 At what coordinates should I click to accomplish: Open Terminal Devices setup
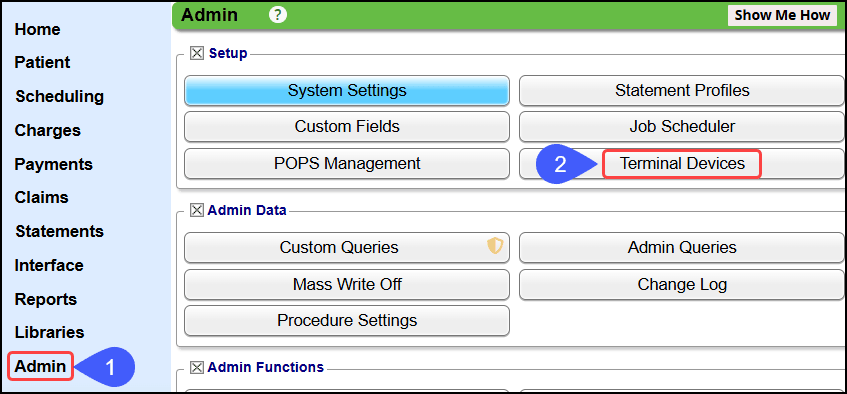682,163
